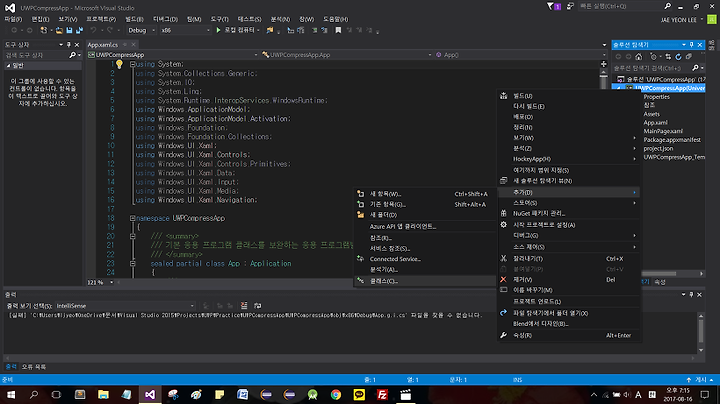Click bookmark toolbar icon
This screenshot has height=404, width=720.
click(338, 30)
